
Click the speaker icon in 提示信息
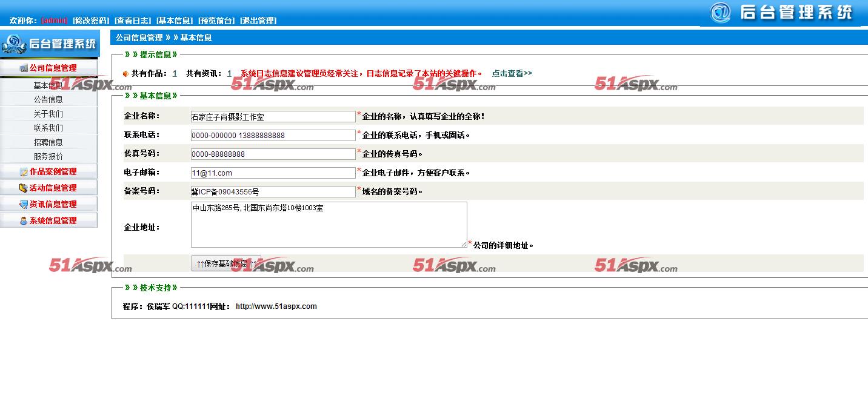126,74
